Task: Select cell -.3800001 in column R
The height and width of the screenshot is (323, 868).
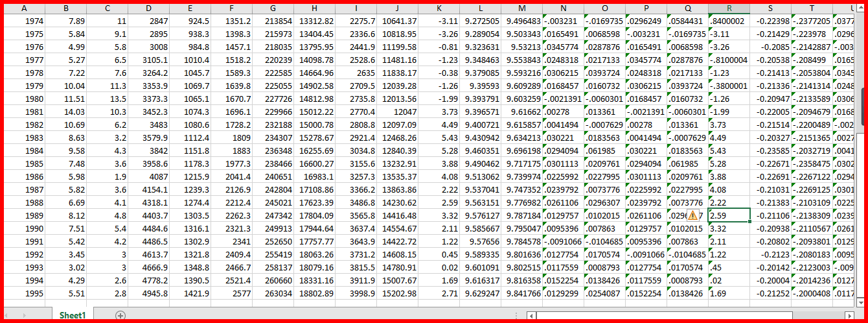Action: (x=729, y=86)
